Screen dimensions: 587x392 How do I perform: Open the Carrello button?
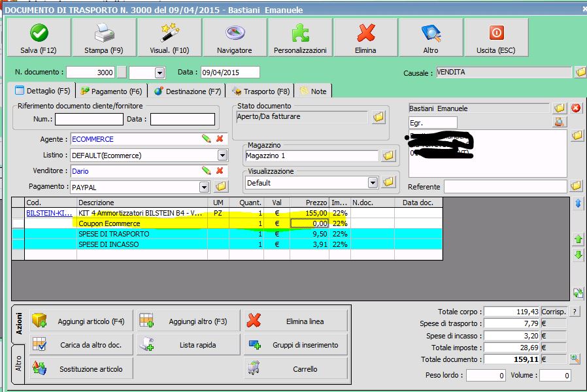click(x=295, y=368)
